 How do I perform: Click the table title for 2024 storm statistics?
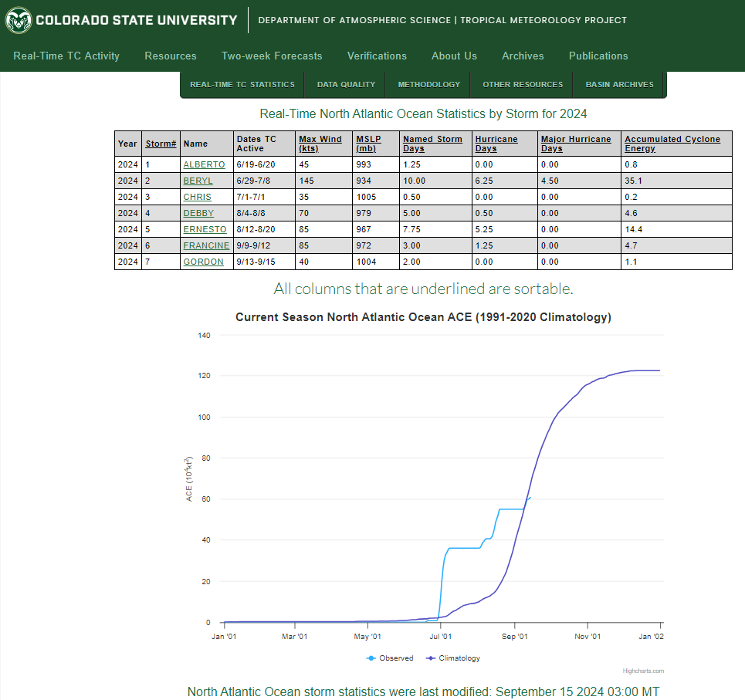point(423,114)
